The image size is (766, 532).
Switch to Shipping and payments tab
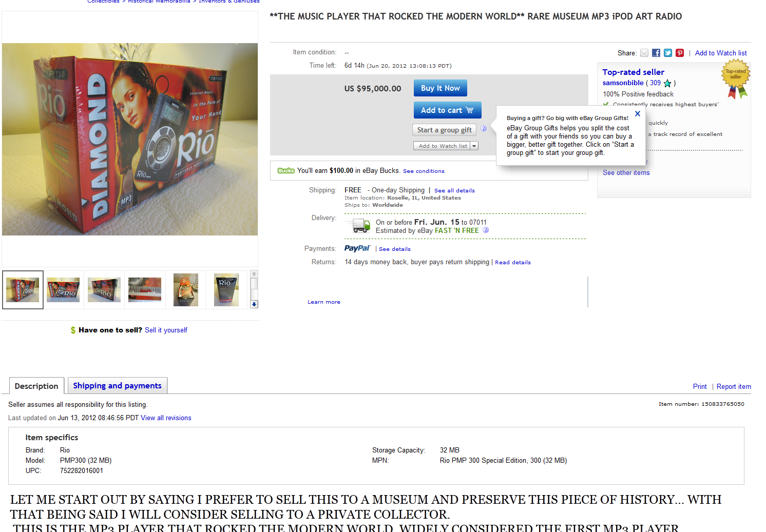[x=117, y=386]
